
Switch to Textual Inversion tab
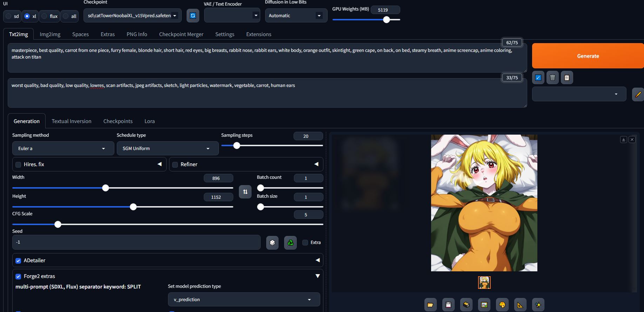(x=72, y=121)
